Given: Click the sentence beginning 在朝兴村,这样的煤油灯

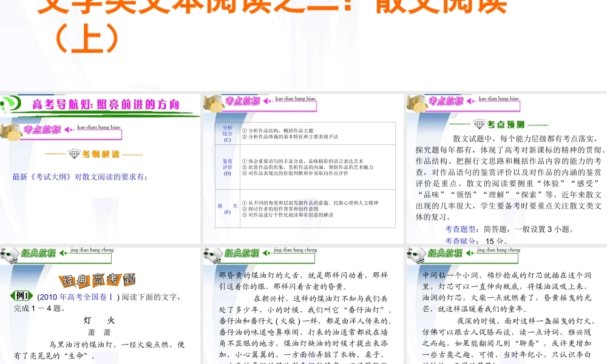Looking at the screenshot, I should coord(321,298).
